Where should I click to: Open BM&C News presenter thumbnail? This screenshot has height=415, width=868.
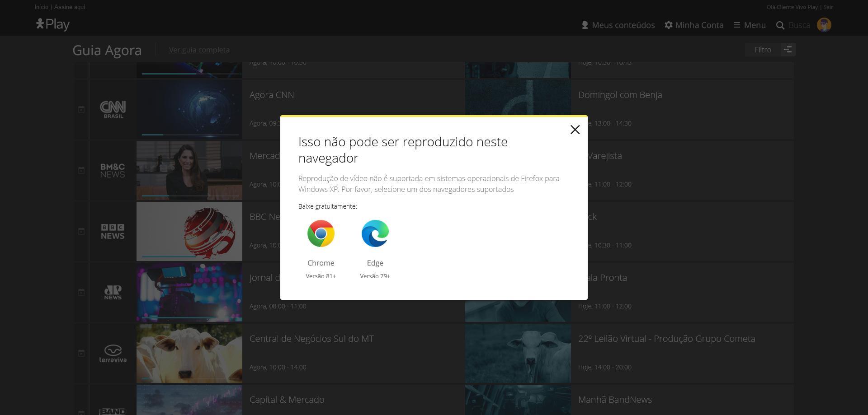pos(189,170)
